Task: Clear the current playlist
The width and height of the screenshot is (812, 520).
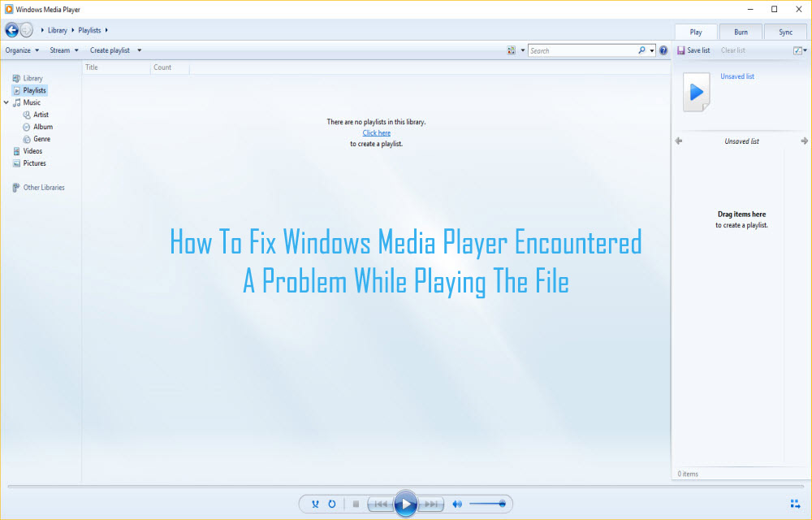Action: 732,50
